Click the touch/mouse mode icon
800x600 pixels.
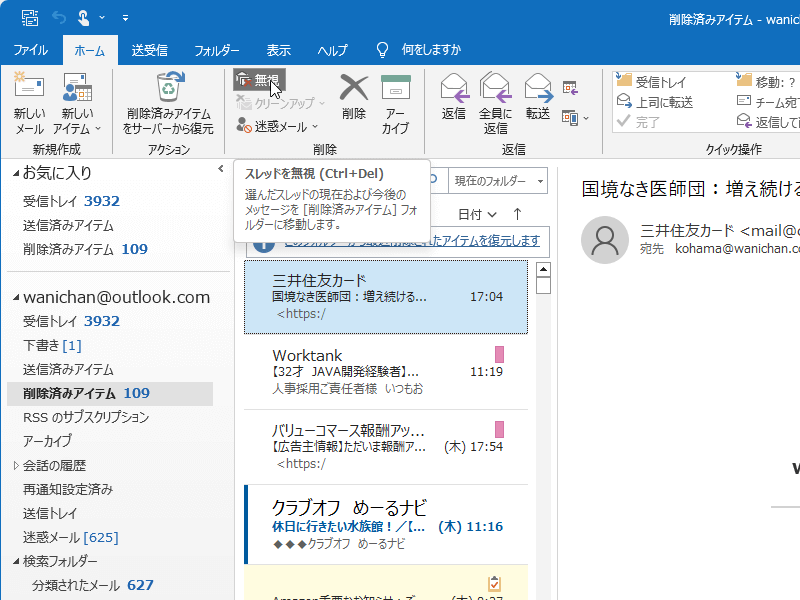point(83,18)
